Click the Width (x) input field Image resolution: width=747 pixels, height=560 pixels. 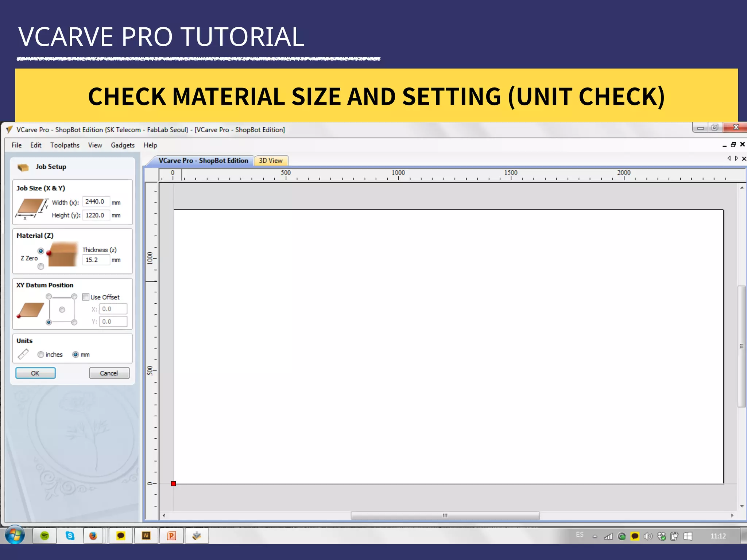tap(96, 202)
